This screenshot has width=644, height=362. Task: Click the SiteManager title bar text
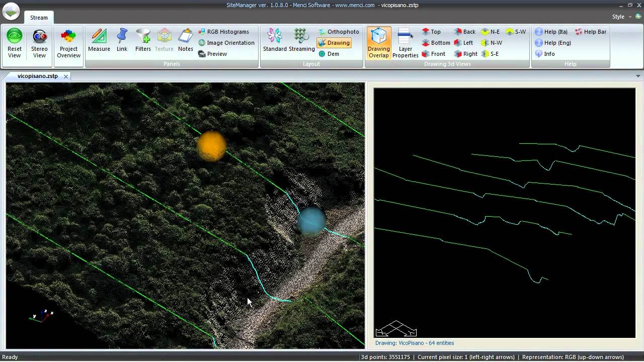point(322,5)
